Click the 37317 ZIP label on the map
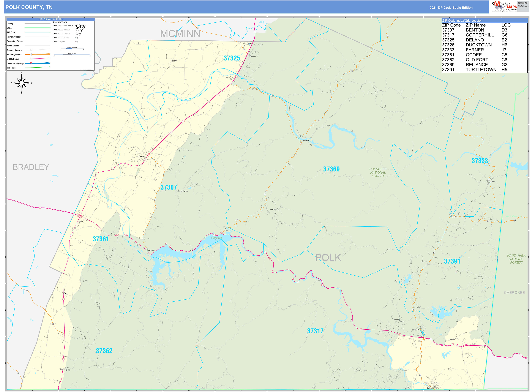Viewport: 532px width, 392px height. click(x=315, y=331)
